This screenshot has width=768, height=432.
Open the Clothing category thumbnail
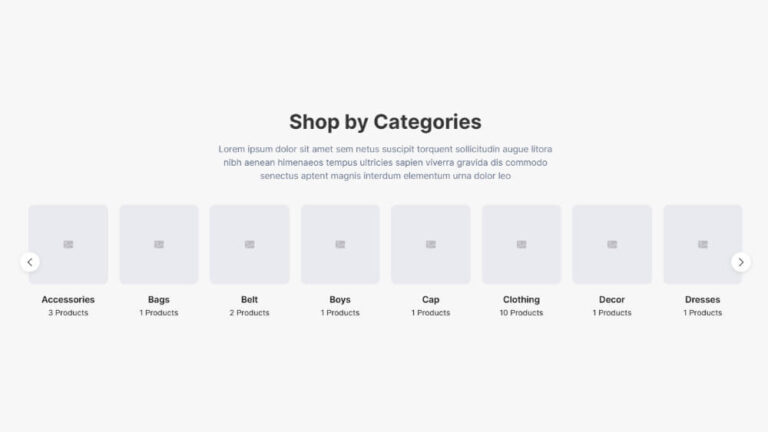click(x=521, y=244)
